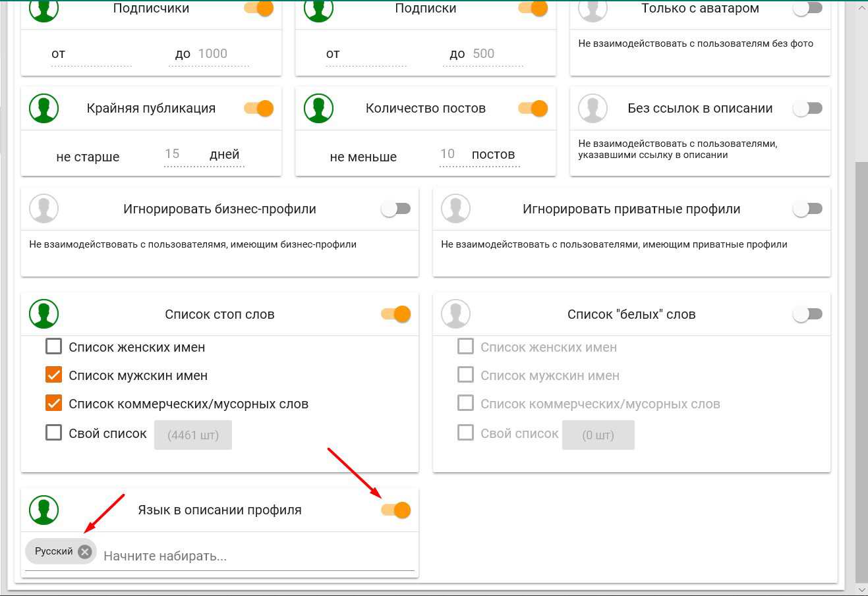Click grey avatar icon beside Список "белых" слов
The image size is (868, 596).
pyautogui.click(x=455, y=314)
